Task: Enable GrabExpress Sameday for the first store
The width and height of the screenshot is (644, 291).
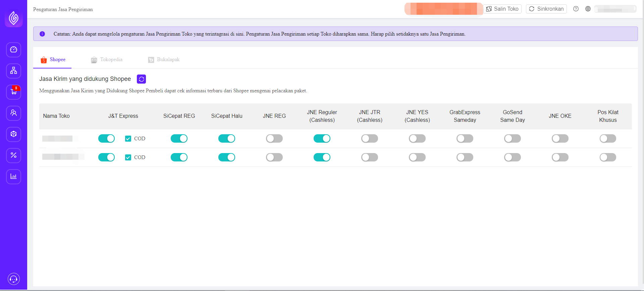Action: [465, 139]
